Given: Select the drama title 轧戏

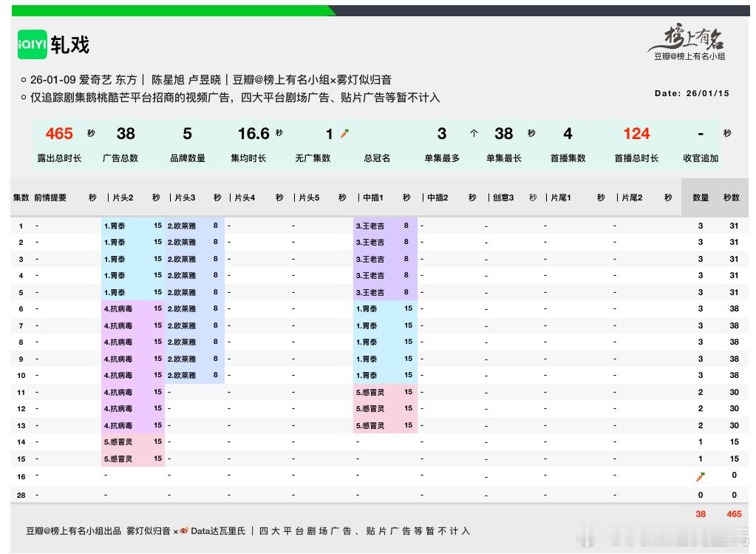Looking at the screenshot, I should [x=70, y=44].
